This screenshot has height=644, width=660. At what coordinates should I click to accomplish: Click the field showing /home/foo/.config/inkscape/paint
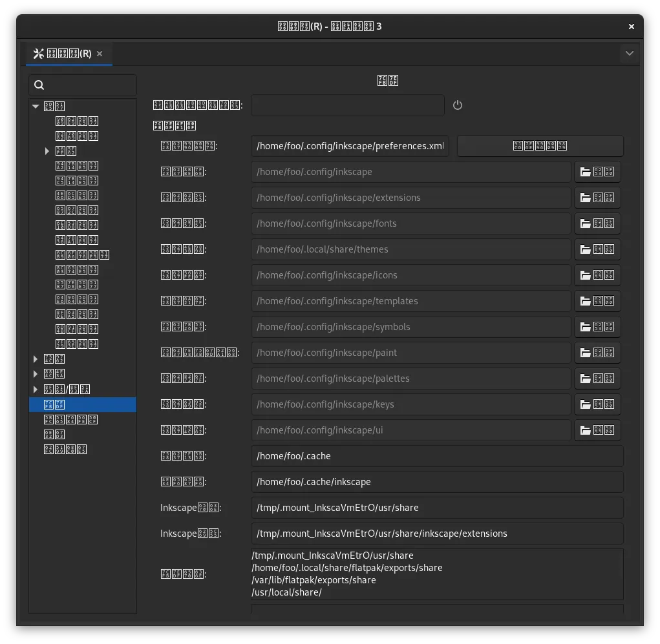tap(411, 353)
